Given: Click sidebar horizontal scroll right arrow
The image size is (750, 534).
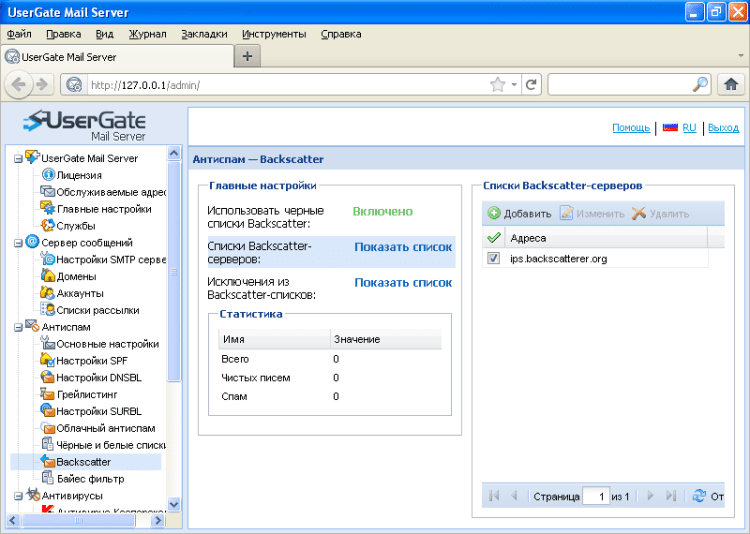Looking at the screenshot, I should (157, 520).
